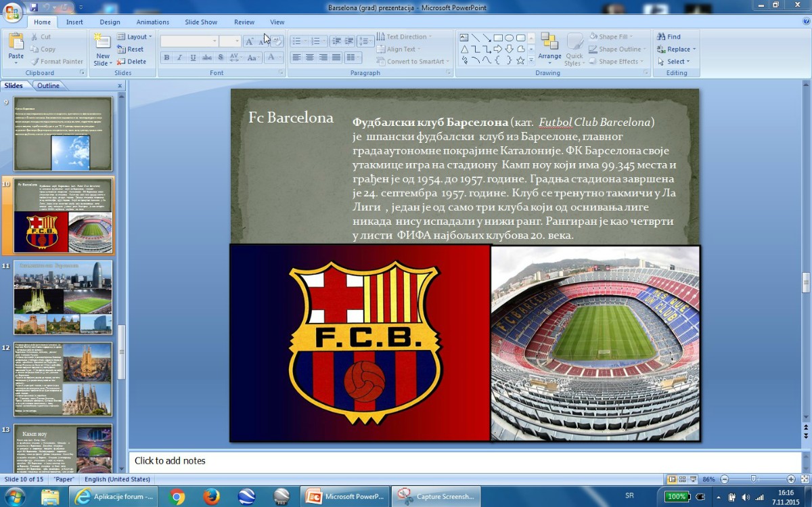Open the Font size combo box

pos(230,41)
